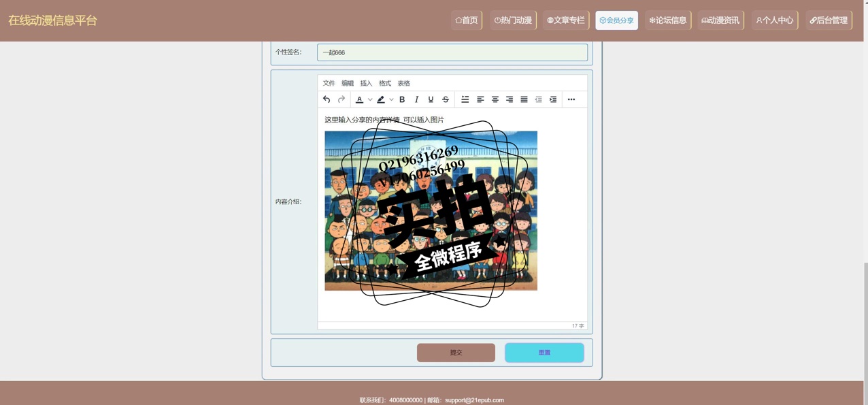This screenshot has width=868, height=405.
Task: Show more toolbar options ellipsis
Action: point(571,99)
